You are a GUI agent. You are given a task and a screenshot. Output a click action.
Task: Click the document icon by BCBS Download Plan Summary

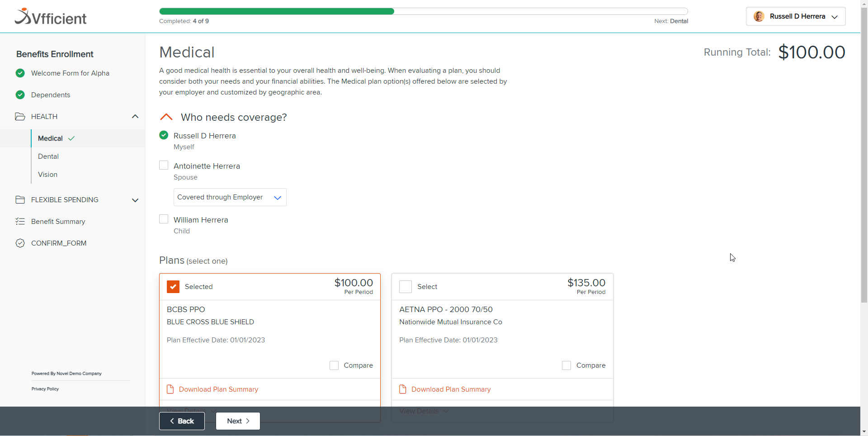pyautogui.click(x=170, y=389)
